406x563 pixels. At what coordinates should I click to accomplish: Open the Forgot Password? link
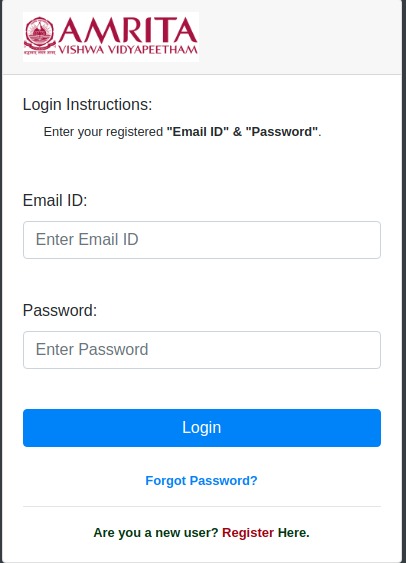201,480
